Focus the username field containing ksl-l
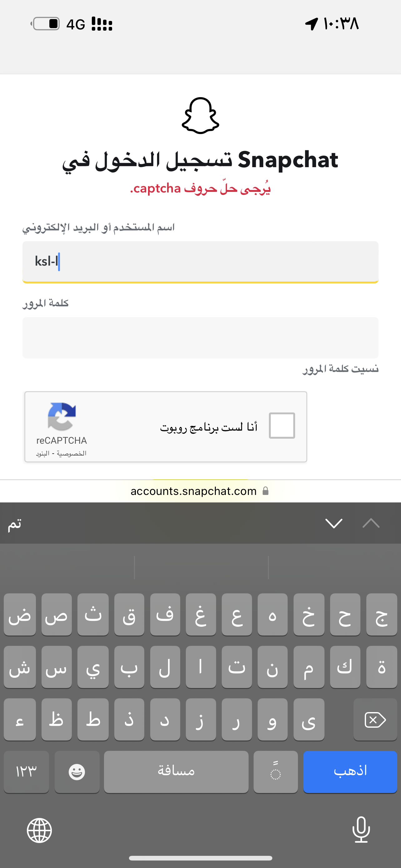 coord(200,262)
